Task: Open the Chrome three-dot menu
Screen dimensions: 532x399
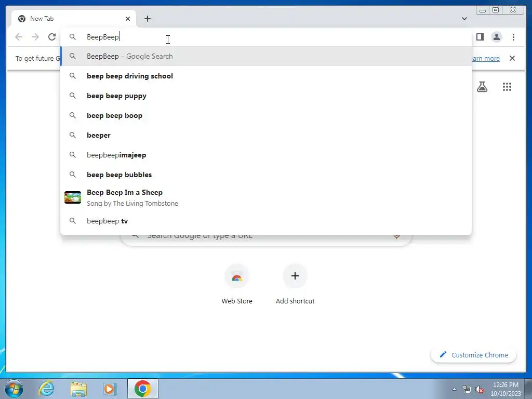Action: pyautogui.click(x=513, y=37)
